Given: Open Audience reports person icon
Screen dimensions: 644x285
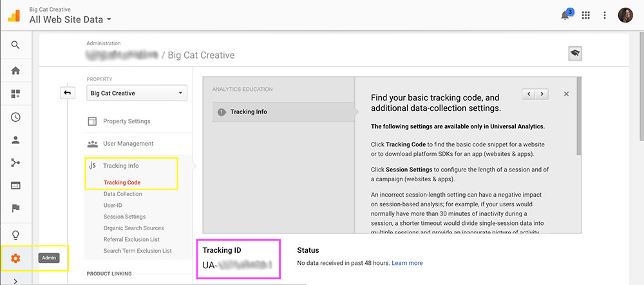Looking at the screenshot, I should [15, 140].
